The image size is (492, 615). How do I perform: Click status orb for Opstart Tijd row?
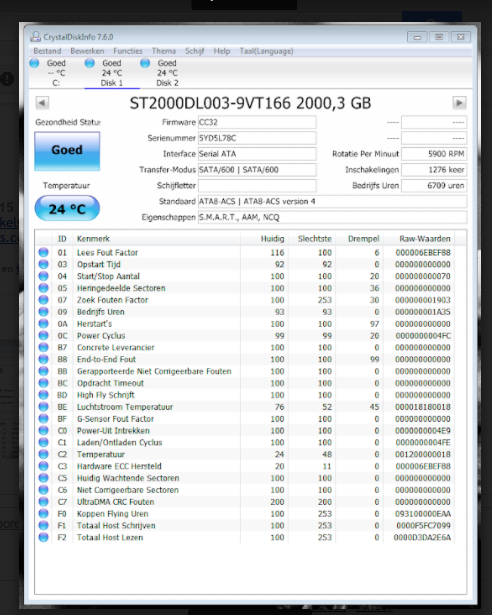coord(44,264)
